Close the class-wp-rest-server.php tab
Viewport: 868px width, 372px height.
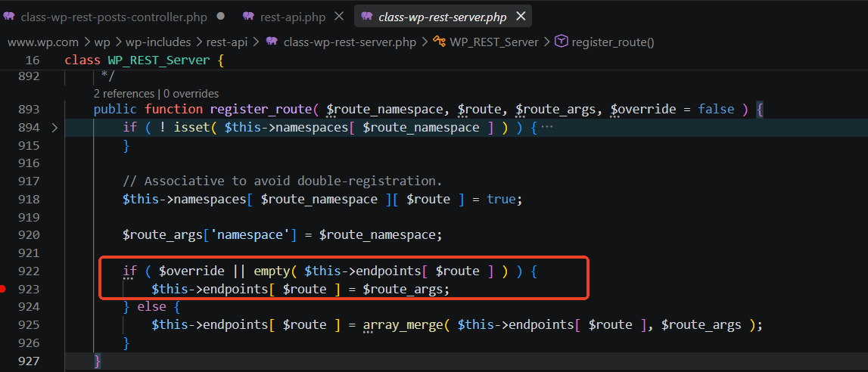pyautogui.click(x=521, y=17)
